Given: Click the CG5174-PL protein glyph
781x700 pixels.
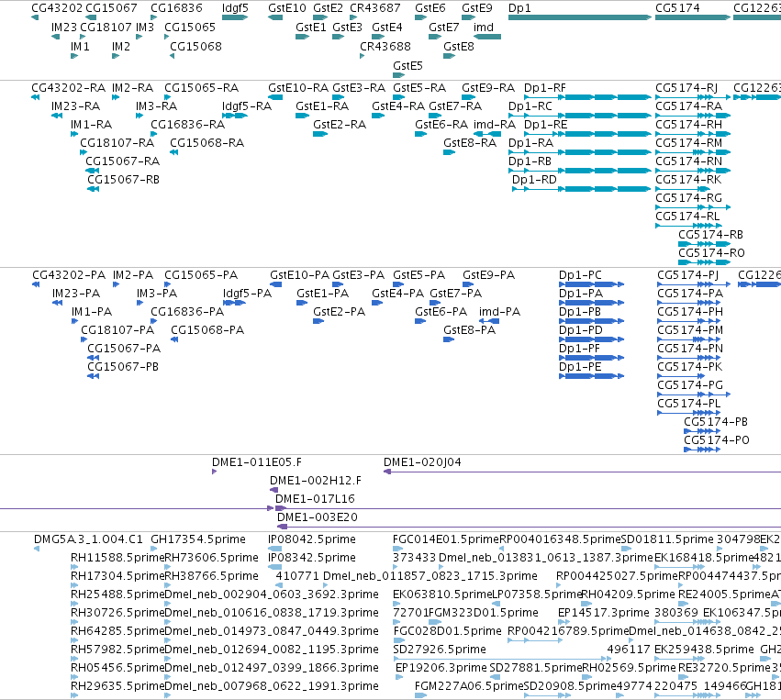Looking at the screenshot, I should (x=689, y=413).
